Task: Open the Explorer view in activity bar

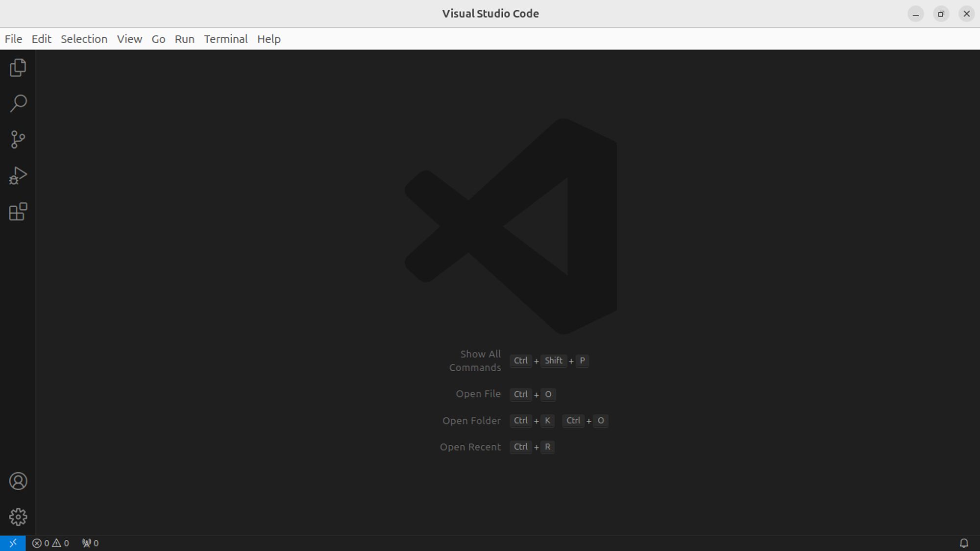Action: click(18, 68)
